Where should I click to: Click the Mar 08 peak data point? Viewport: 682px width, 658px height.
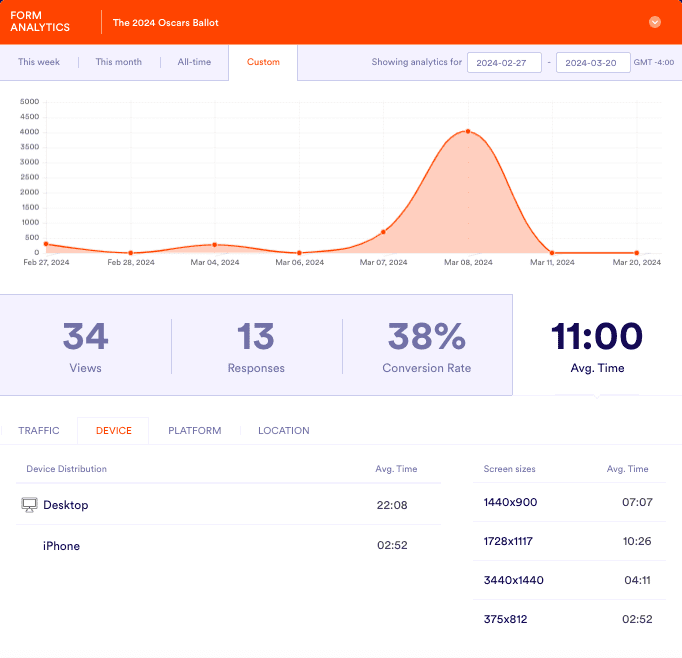(x=468, y=131)
